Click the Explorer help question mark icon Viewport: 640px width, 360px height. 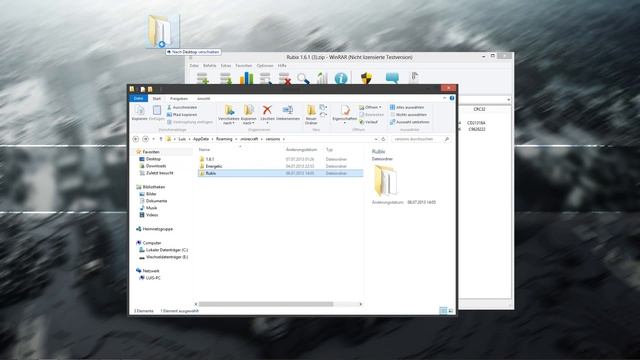(x=452, y=98)
